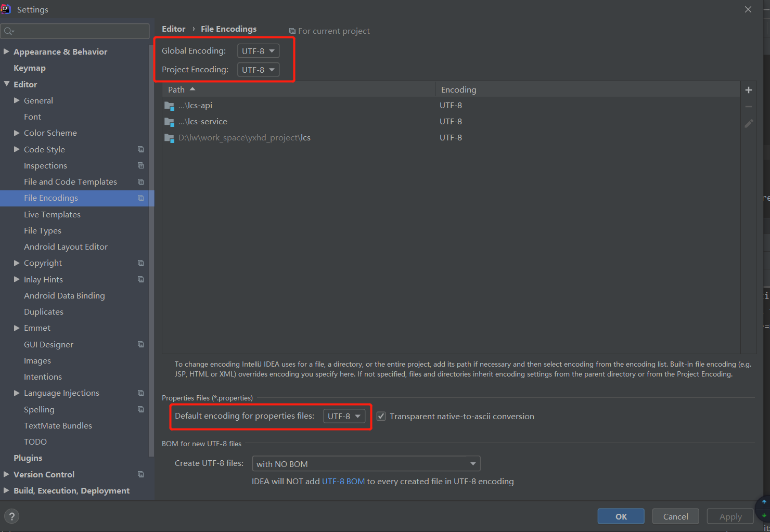Click the remove path minus icon
This screenshot has height=532, width=770.
tap(749, 107)
